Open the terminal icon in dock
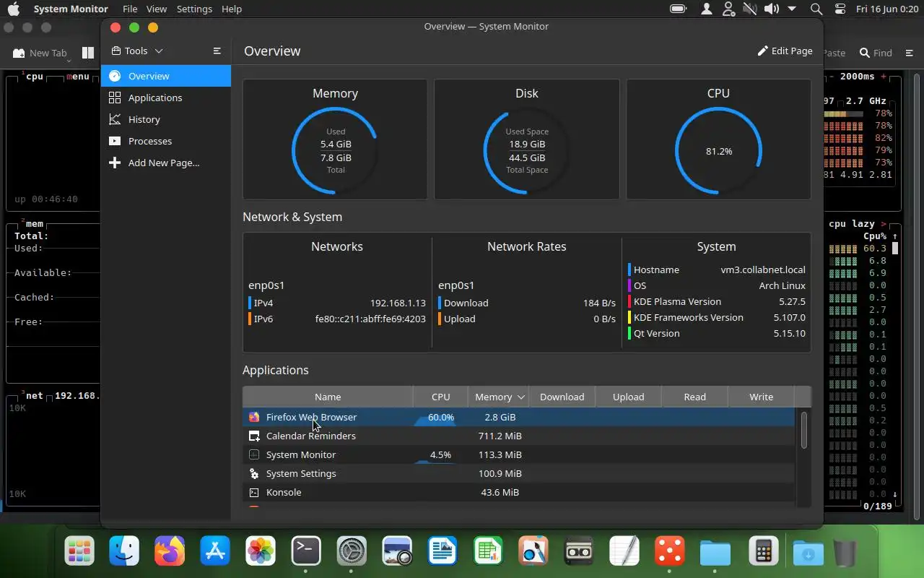The height and width of the screenshot is (578, 924). (x=306, y=551)
